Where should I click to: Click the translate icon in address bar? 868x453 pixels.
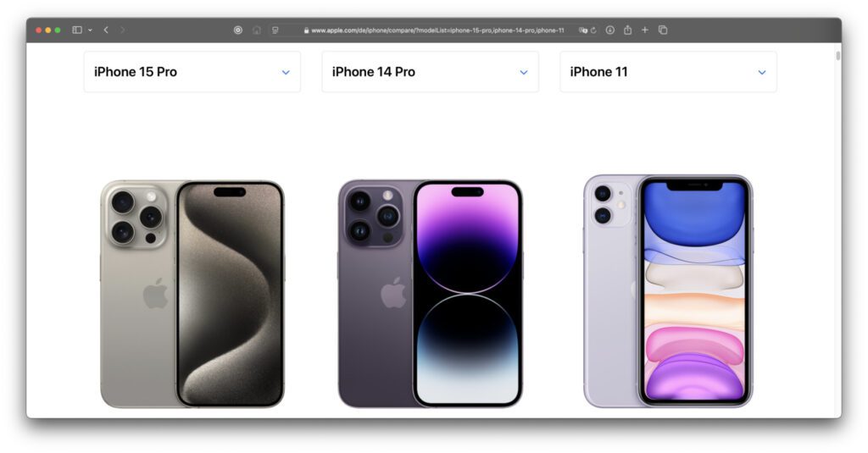582,30
